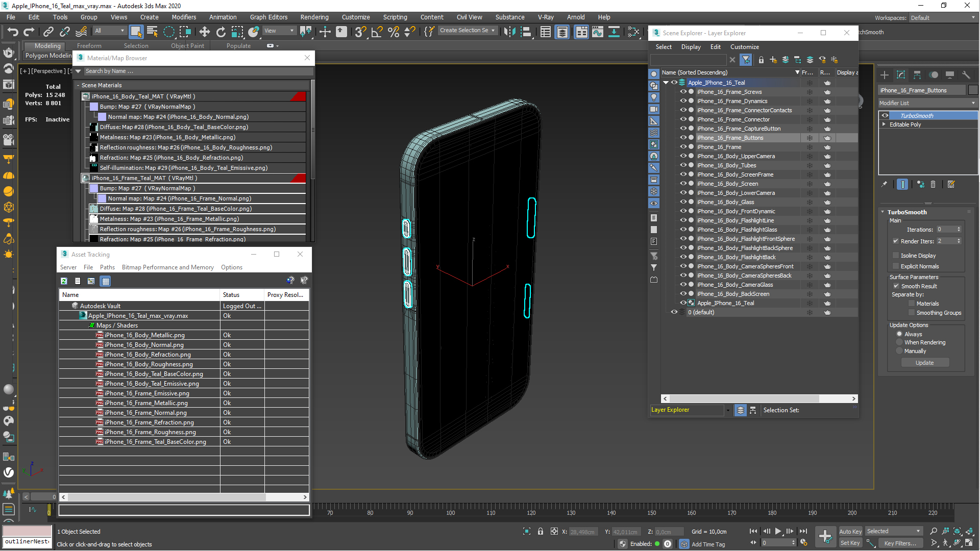Viewport: 980px width, 551px height.
Task: Uncheck the Render Iters checkbox
Action: coord(896,241)
